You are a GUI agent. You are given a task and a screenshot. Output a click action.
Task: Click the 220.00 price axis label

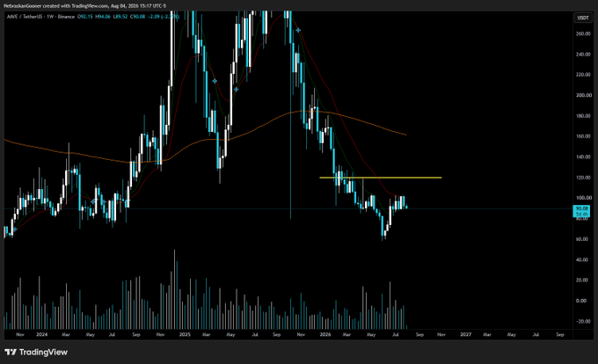[584, 75]
